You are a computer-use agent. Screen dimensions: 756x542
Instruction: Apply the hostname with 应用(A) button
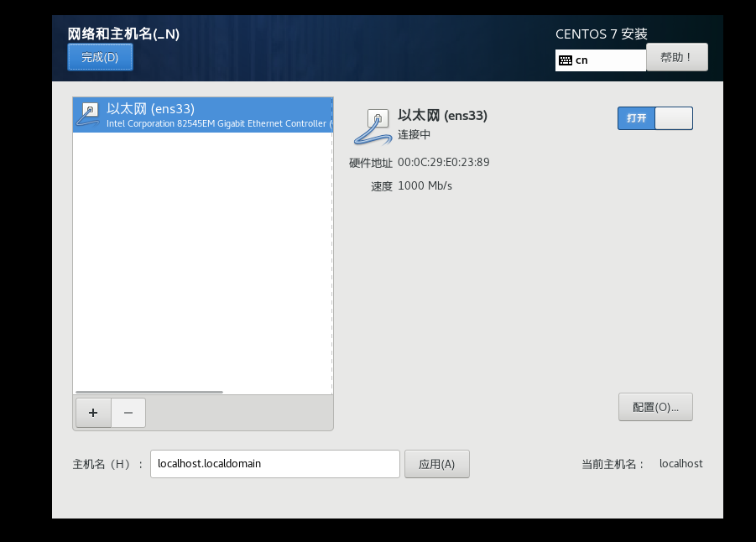[x=436, y=463]
